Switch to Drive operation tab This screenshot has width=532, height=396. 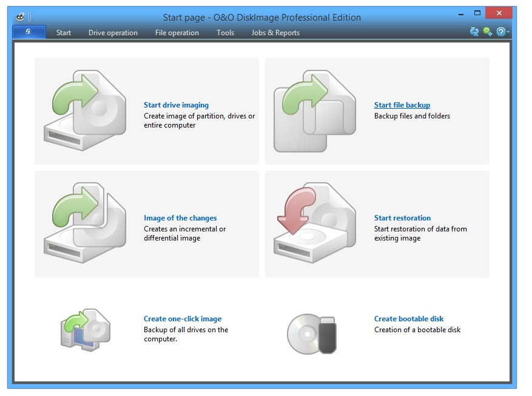coord(113,33)
